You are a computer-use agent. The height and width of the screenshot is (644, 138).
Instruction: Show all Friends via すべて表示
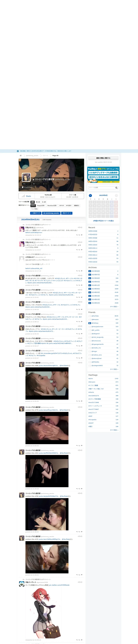coord(114,369)
